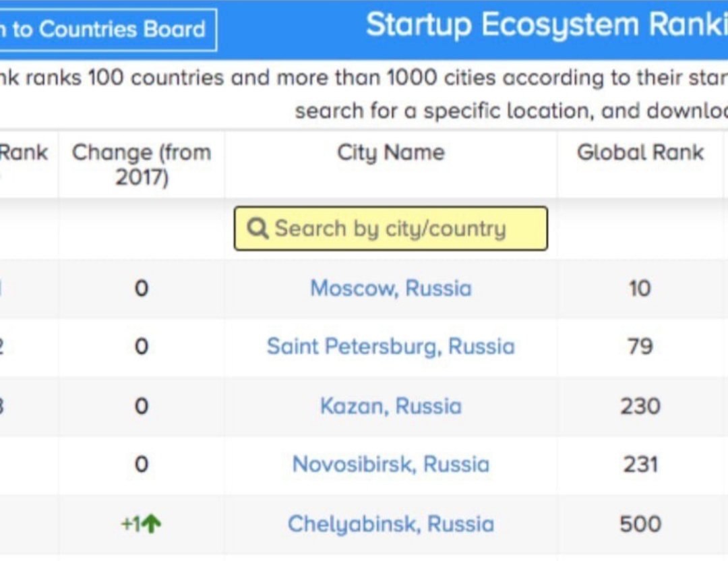Screen dimensions: 728x561
Task: Open the Saint Petersburg, Russia link
Action: click(x=391, y=347)
